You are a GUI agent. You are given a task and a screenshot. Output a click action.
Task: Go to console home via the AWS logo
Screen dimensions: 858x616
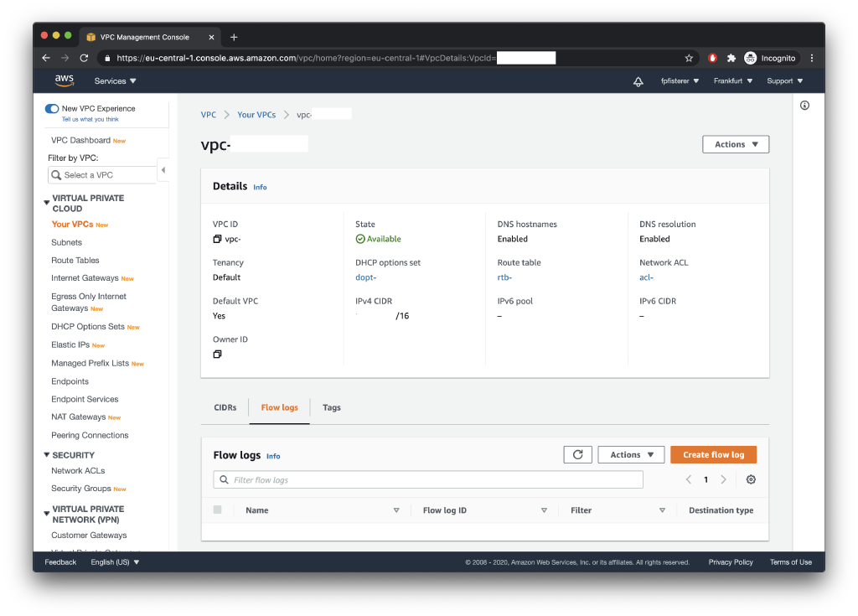pyautogui.click(x=64, y=80)
